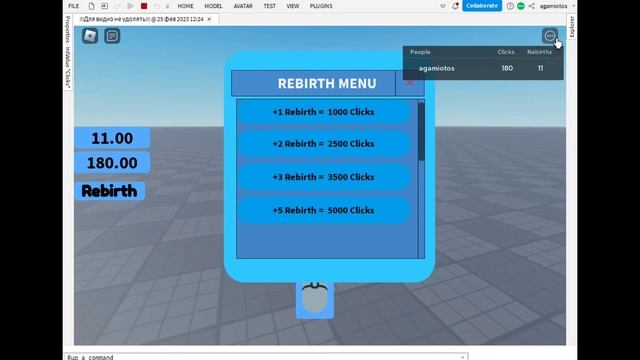This screenshot has width=640, height=360.
Task: Buy +5 Rebirth for 5000 Clicks
Action: pyautogui.click(x=323, y=210)
